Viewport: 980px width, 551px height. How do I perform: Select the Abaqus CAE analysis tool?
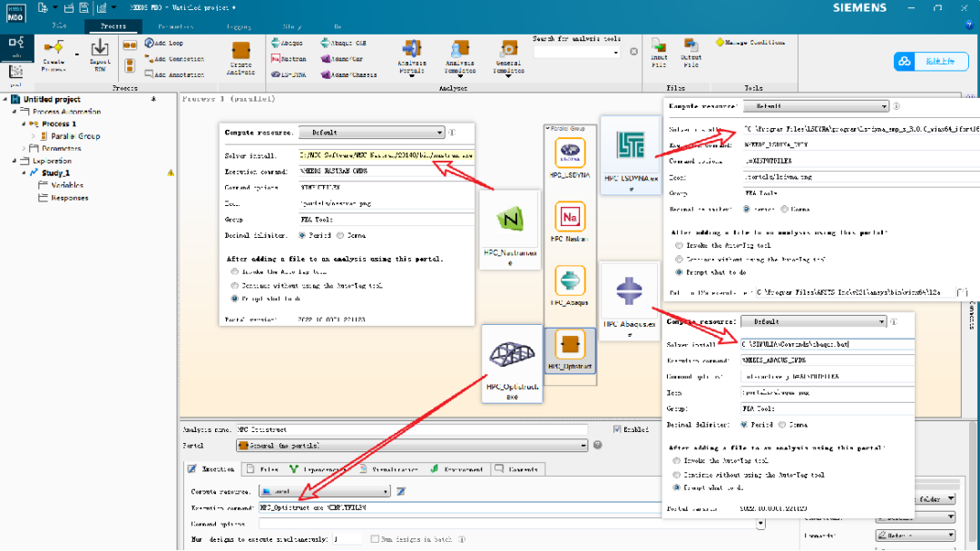coord(344,44)
